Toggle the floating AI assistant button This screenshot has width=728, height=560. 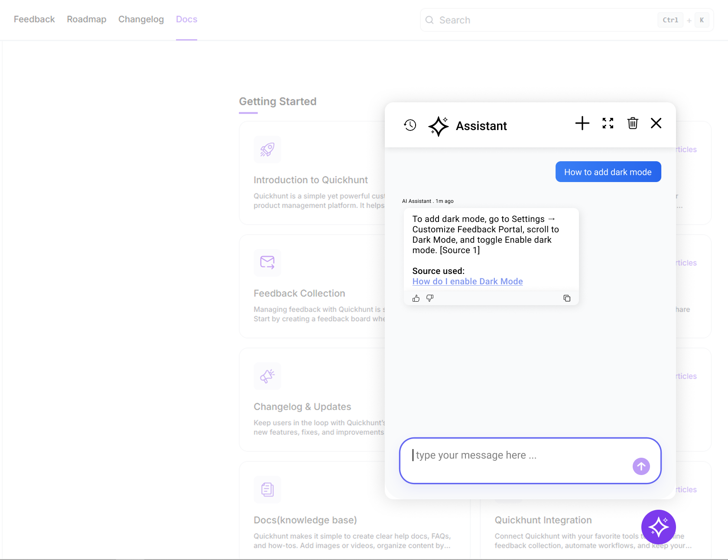click(x=659, y=527)
